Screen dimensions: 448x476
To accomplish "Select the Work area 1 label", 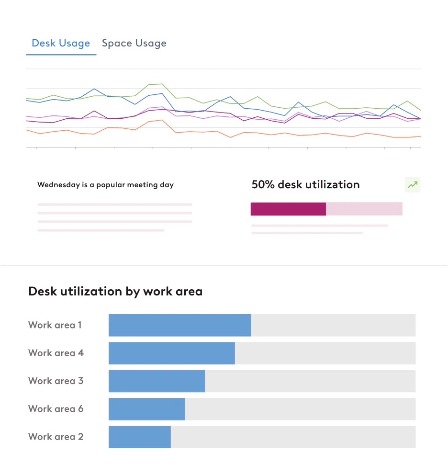I will pyautogui.click(x=55, y=325).
